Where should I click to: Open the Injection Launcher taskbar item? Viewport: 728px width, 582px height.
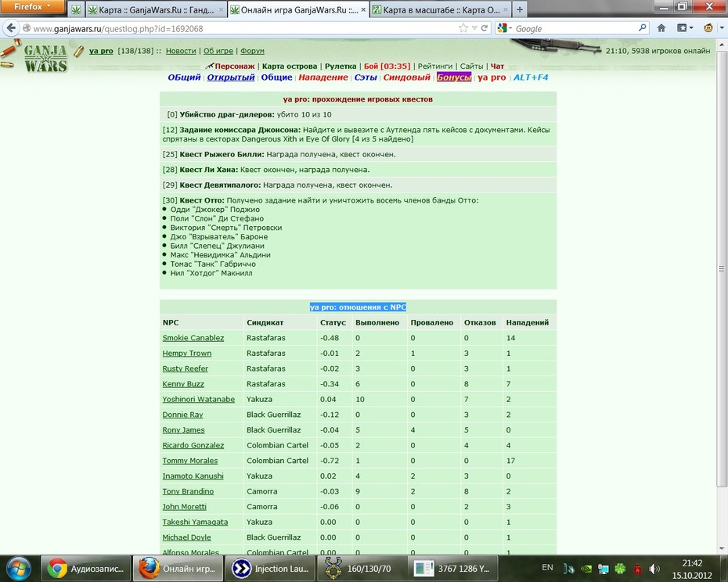[x=271, y=569]
